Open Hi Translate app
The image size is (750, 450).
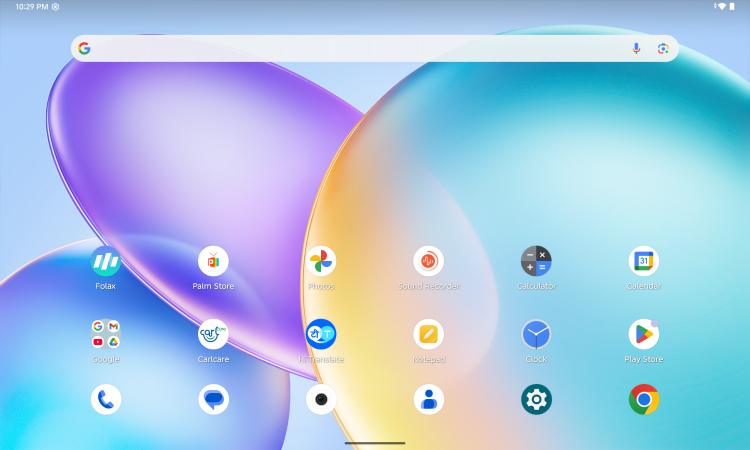(x=321, y=334)
